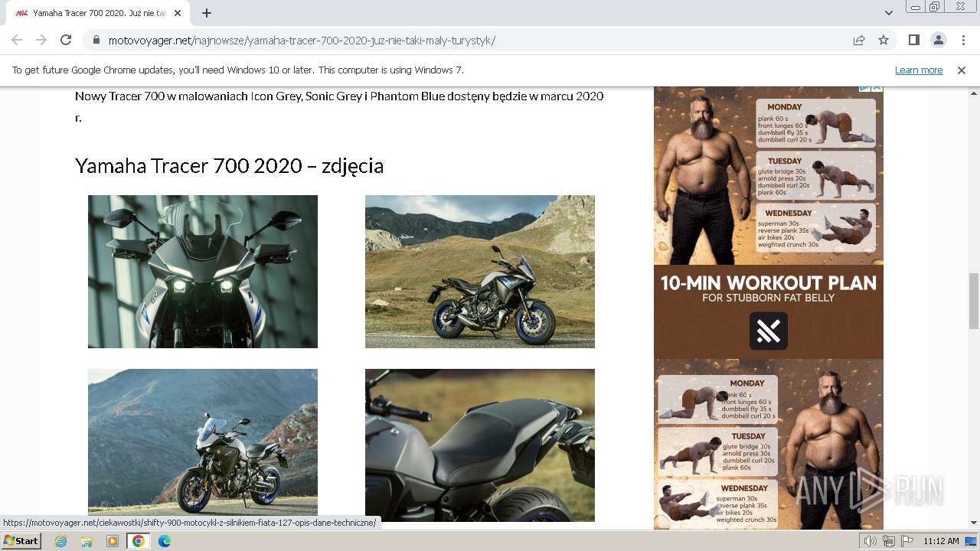Screen dimensions: 980x551
Task: Open the AdChoices info icon
Action: (x=865, y=88)
